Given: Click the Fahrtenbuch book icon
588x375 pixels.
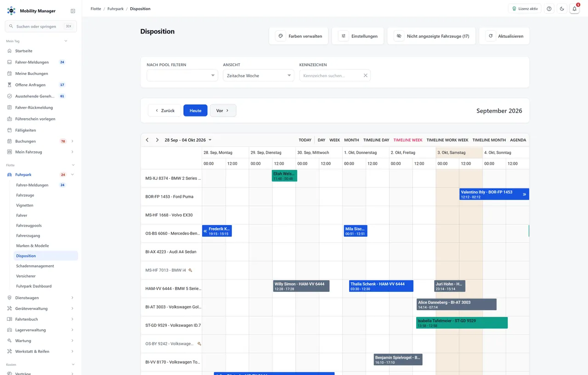Looking at the screenshot, I should [10, 319].
